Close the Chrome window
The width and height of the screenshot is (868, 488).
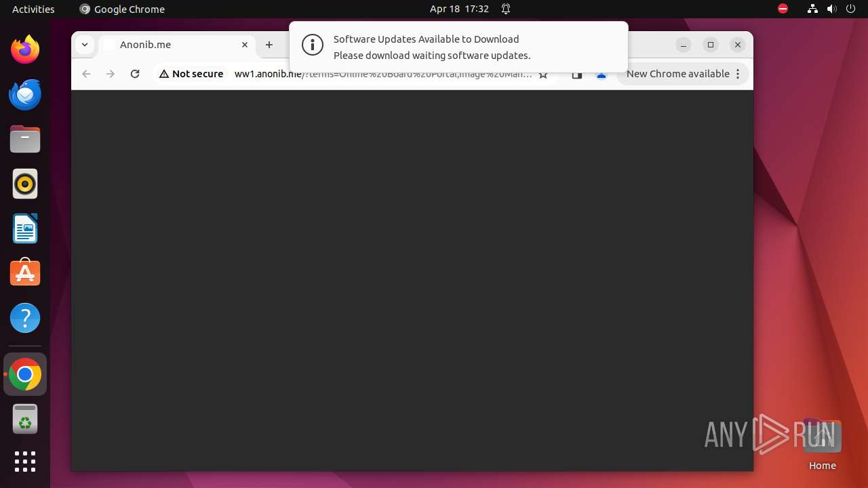click(x=738, y=45)
